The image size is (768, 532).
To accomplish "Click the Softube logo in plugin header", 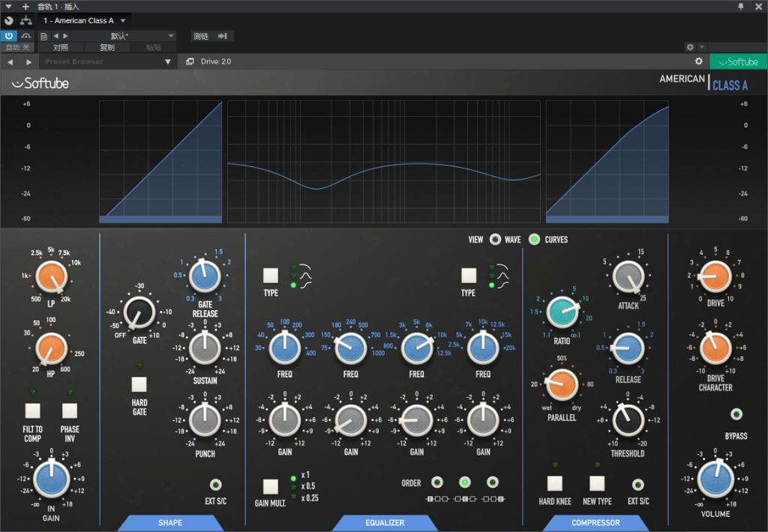I will [40, 83].
